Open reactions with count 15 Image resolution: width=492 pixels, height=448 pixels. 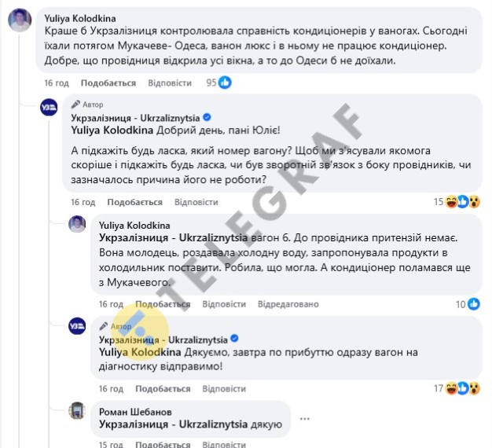[457, 202]
